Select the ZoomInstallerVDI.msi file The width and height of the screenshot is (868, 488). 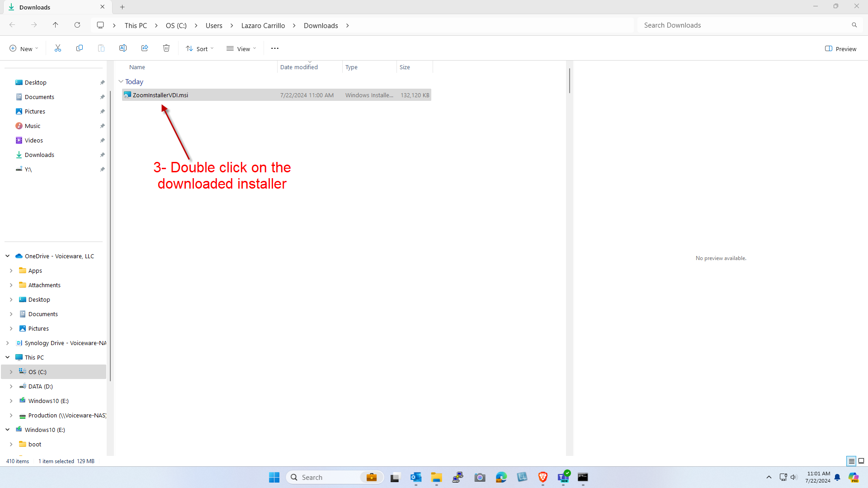(x=160, y=95)
